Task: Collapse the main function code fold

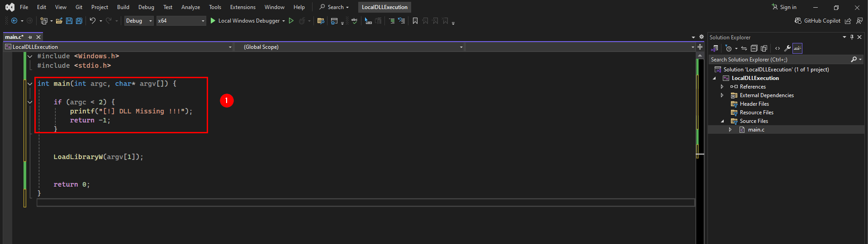Action: click(x=30, y=84)
